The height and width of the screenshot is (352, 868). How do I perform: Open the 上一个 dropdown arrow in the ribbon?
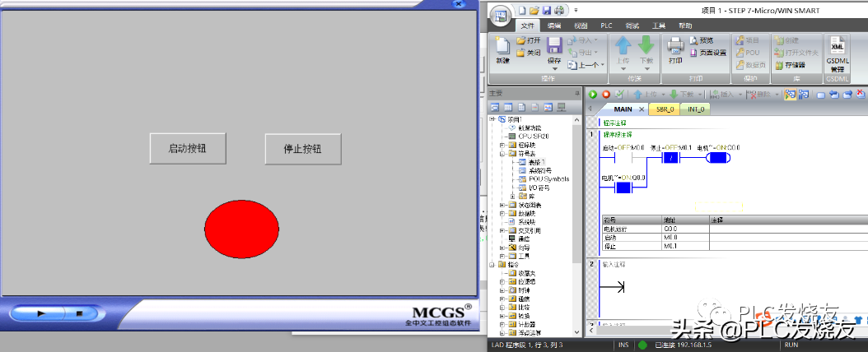coord(603,65)
